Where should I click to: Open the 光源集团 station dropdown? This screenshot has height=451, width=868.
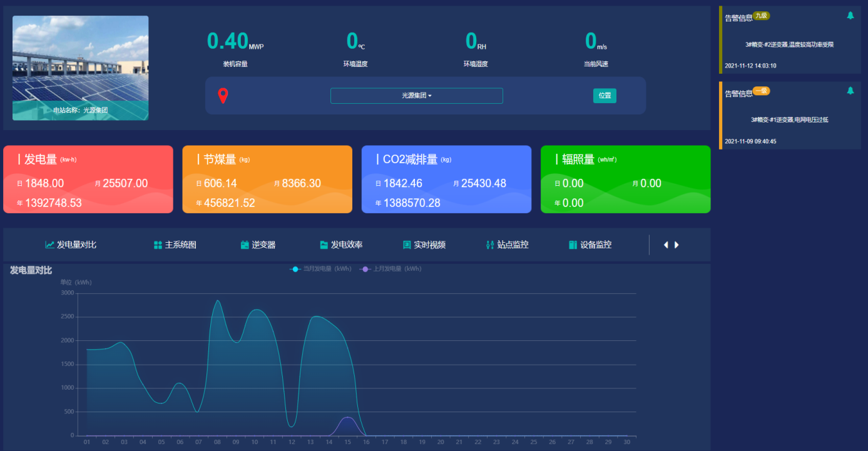click(416, 96)
